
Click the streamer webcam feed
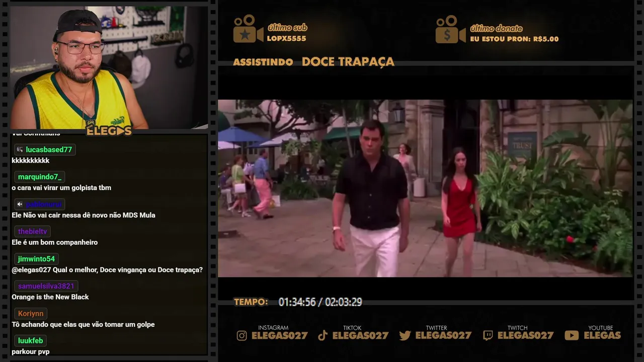click(x=109, y=67)
